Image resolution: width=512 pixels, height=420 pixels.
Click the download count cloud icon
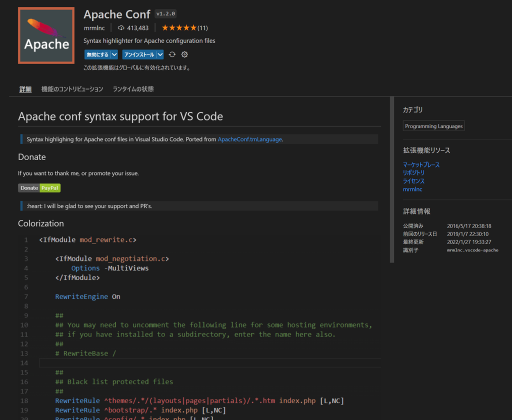[121, 28]
